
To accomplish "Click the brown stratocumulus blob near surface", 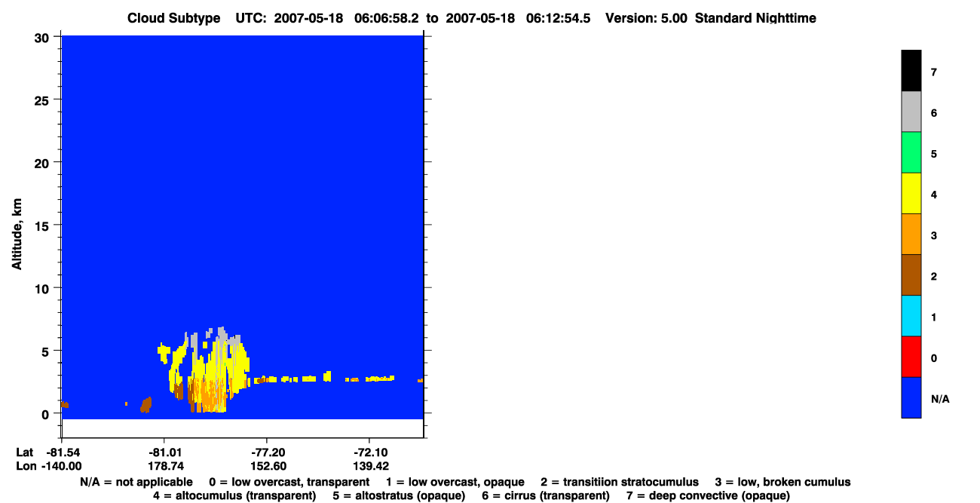I will (x=146, y=405).
